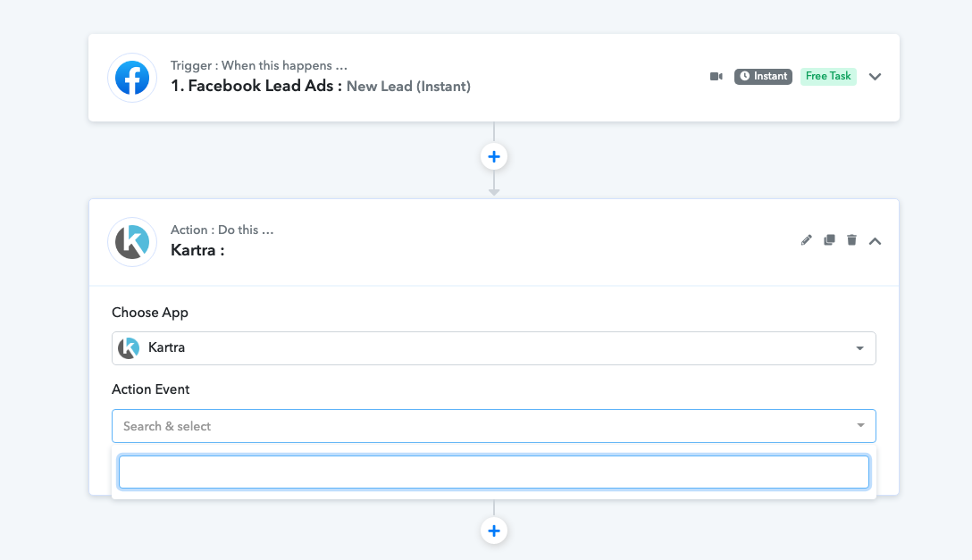
Task: Click the Facebook logo icon in the trigger step
Action: tap(132, 78)
